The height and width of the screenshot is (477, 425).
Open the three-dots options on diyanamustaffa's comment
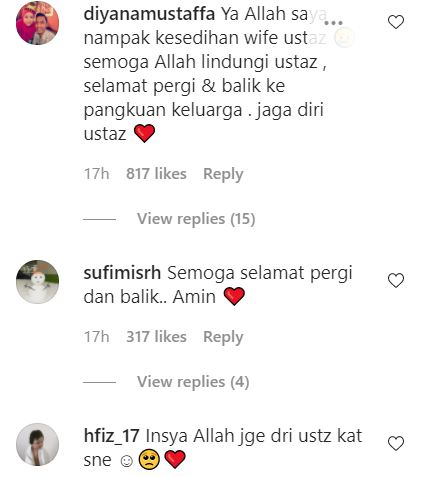point(333,23)
